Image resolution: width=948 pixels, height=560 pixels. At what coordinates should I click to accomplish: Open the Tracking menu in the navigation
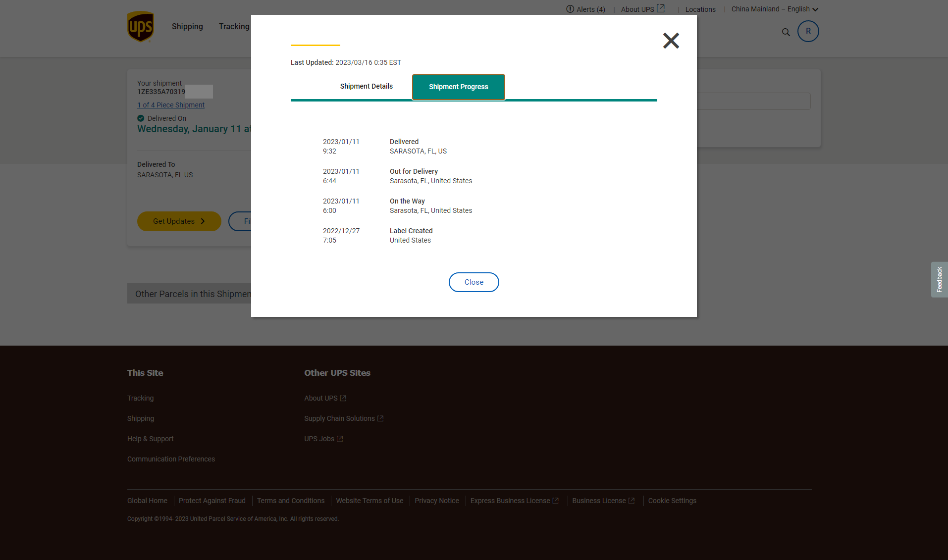(x=234, y=27)
